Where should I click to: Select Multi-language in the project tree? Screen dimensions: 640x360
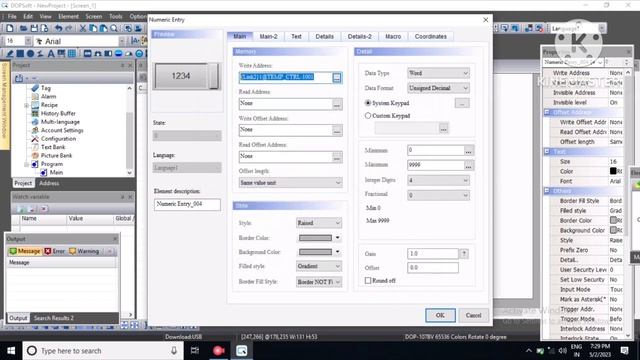coord(60,122)
